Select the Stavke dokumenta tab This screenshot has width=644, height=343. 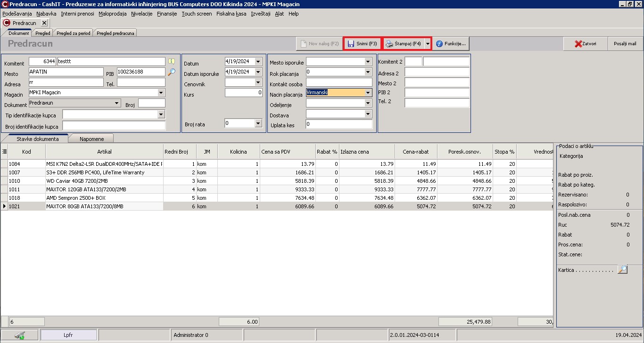pyautogui.click(x=37, y=139)
